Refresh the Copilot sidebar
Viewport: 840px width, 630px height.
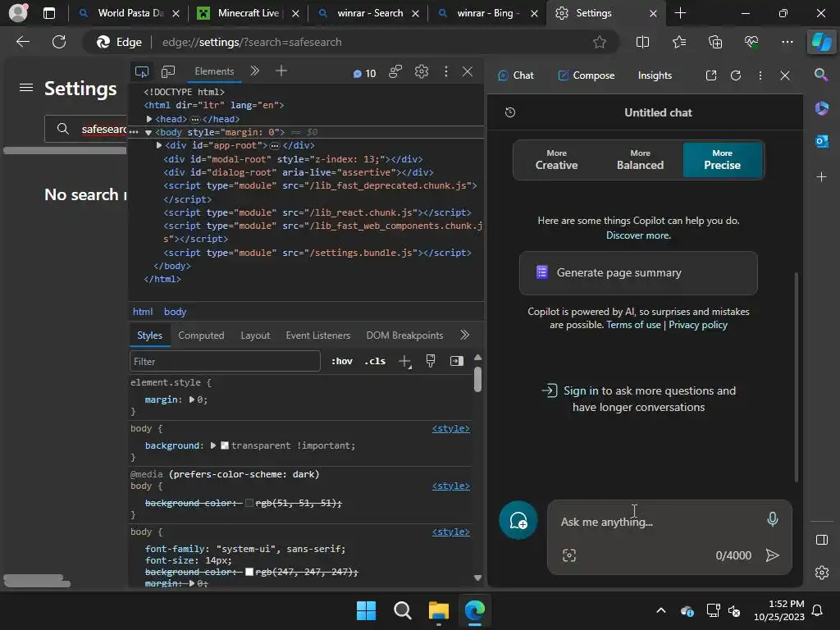[x=736, y=75]
